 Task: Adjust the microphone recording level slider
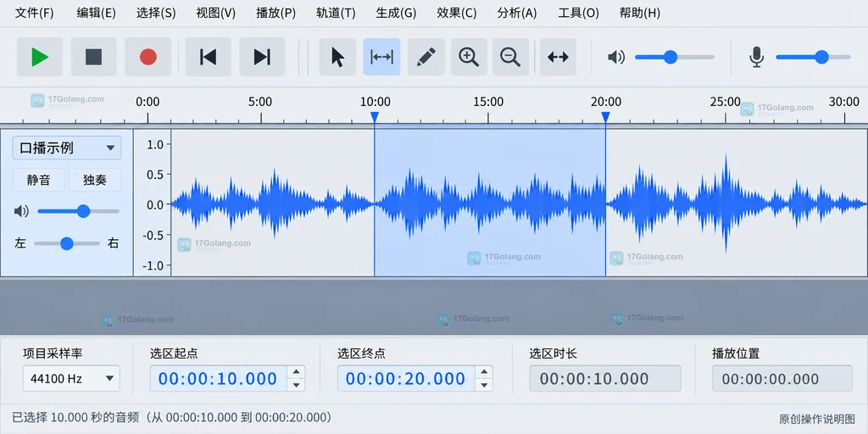pyautogui.click(x=813, y=57)
